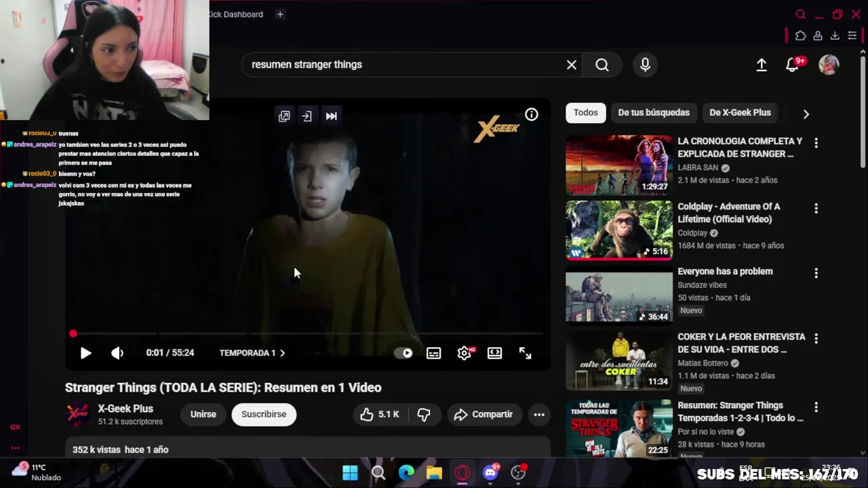Open the COKER entrevista video thumbnail
Image resolution: width=868 pixels, height=488 pixels.
pyautogui.click(x=619, y=361)
